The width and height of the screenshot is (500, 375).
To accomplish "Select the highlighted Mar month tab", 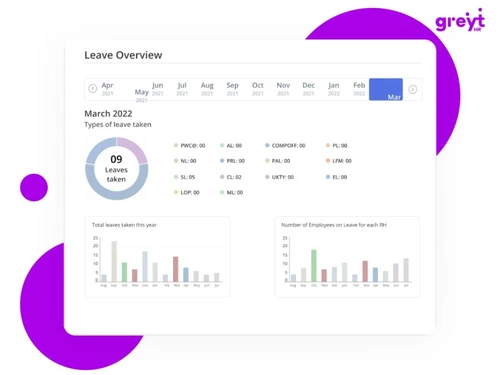I will coord(386,89).
